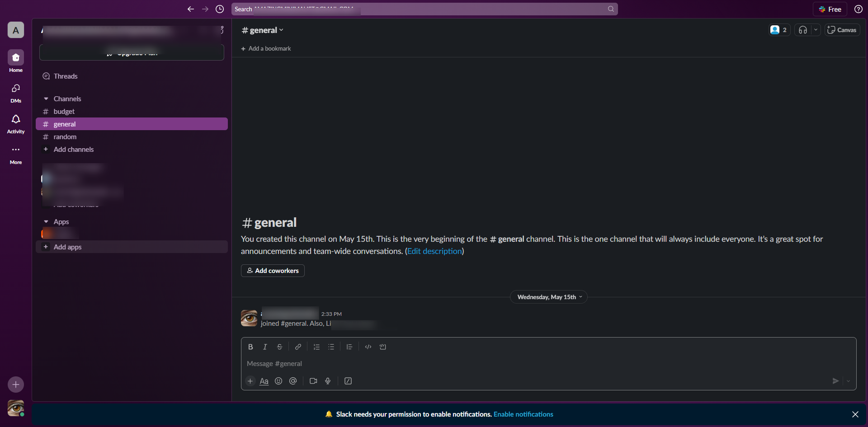The height and width of the screenshot is (427, 868).
Task: Open the Activity bell
Action: tap(16, 123)
